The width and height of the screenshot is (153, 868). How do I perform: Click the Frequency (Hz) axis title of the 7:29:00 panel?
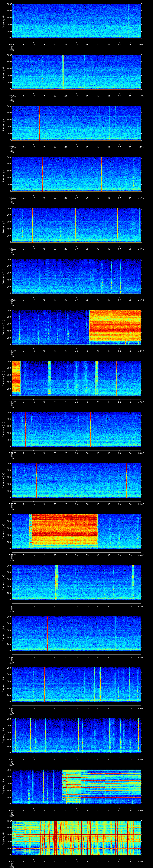click(x=3, y=21)
